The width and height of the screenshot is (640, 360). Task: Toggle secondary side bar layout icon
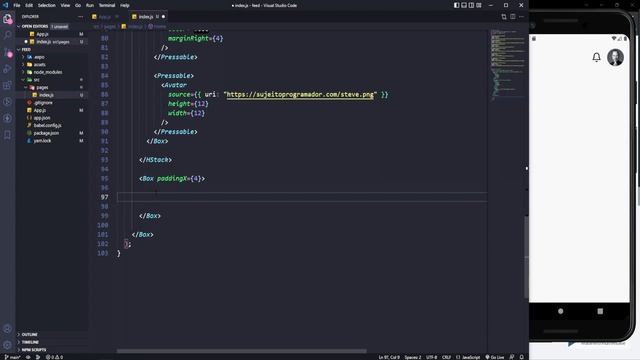pos(471,5)
